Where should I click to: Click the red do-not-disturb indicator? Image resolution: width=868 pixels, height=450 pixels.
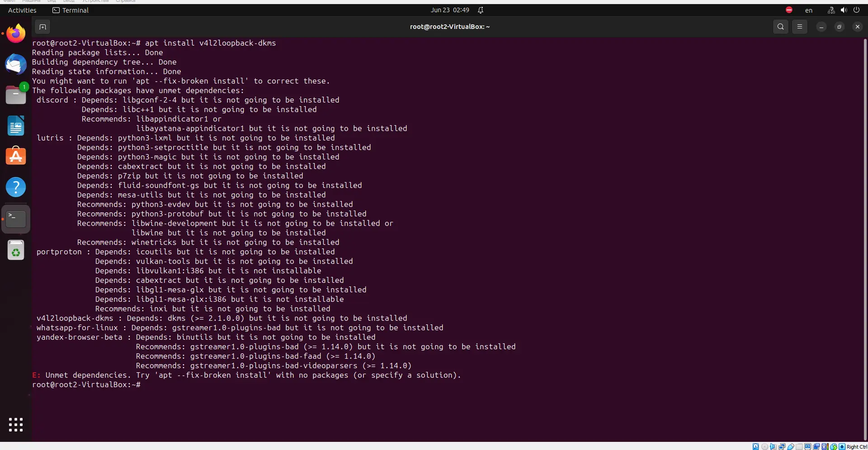(x=789, y=10)
